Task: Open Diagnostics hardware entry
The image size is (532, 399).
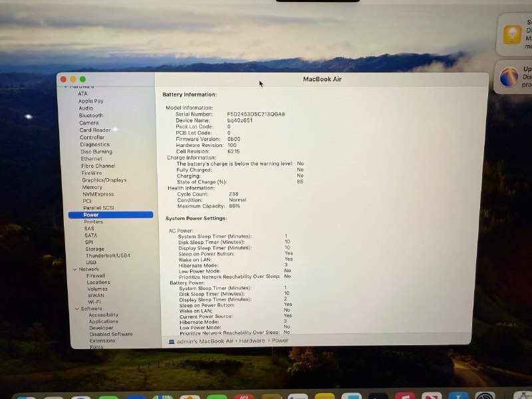Action: click(94, 144)
